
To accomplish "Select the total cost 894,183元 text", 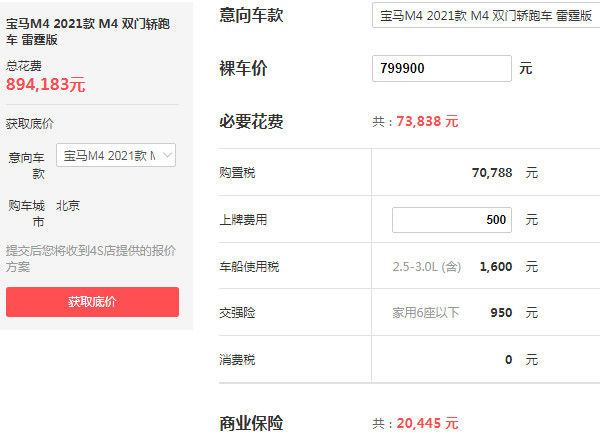I will [x=46, y=85].
